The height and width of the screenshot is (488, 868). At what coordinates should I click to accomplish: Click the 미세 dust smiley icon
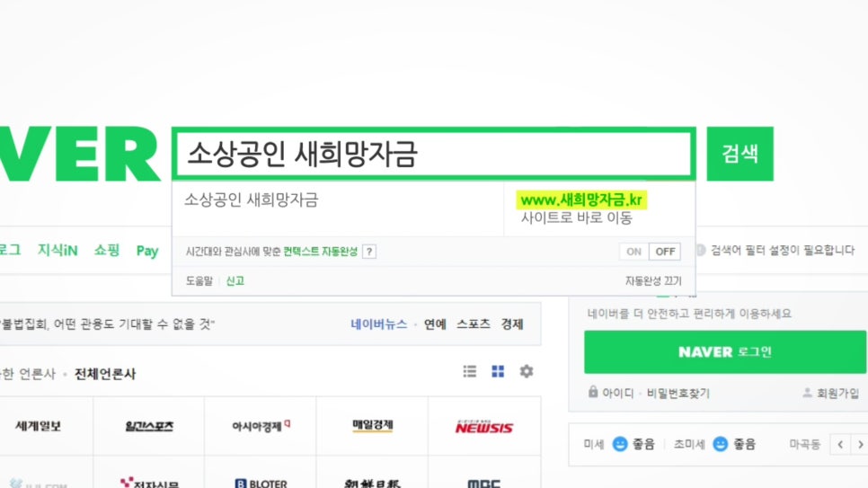(620, 444)
